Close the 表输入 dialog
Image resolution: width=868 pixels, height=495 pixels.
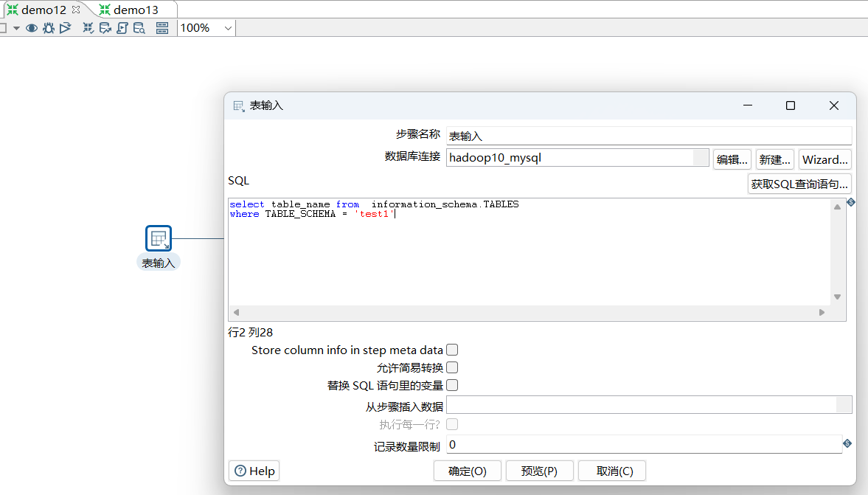(x=833, y=105)
